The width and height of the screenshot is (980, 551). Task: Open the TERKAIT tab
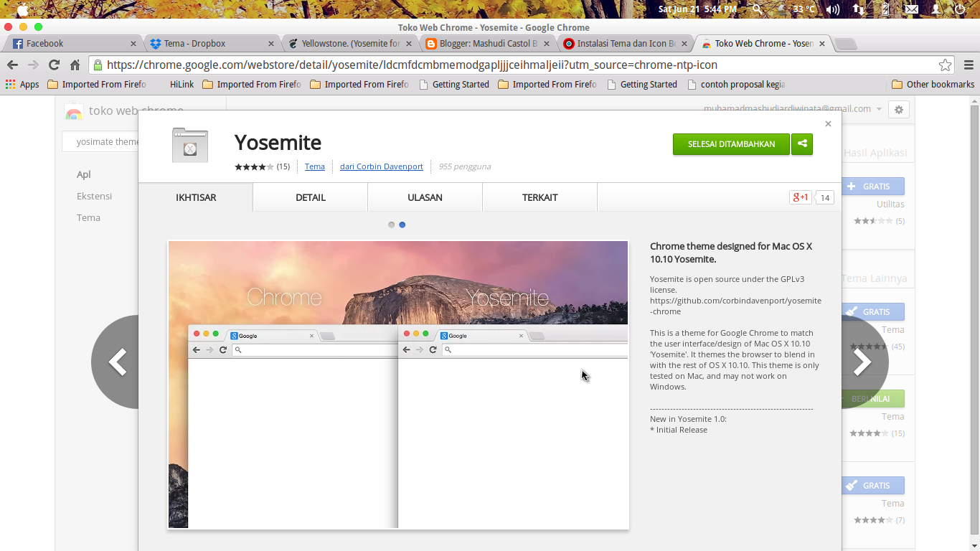(540, 197)
